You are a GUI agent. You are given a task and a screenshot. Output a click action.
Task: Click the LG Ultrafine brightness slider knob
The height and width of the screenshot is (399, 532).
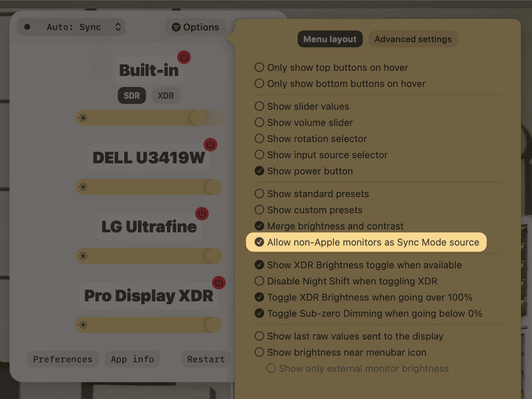214,256
